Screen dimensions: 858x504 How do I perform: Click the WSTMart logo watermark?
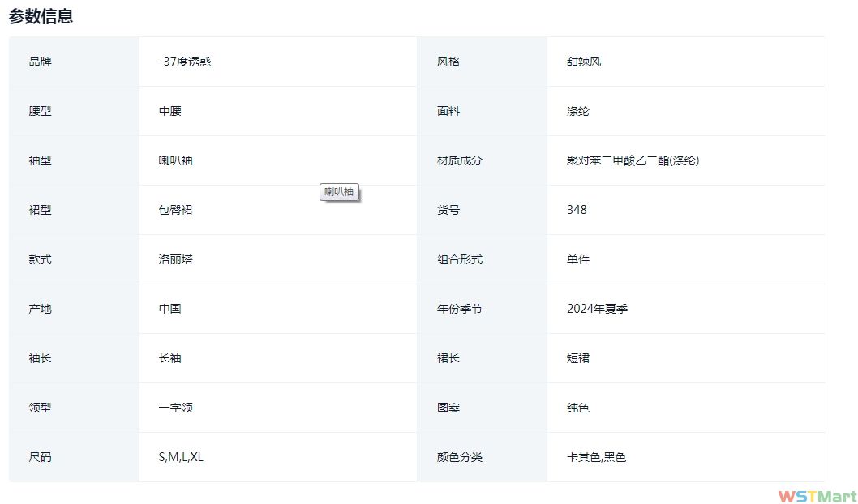(x=817, y=496)
